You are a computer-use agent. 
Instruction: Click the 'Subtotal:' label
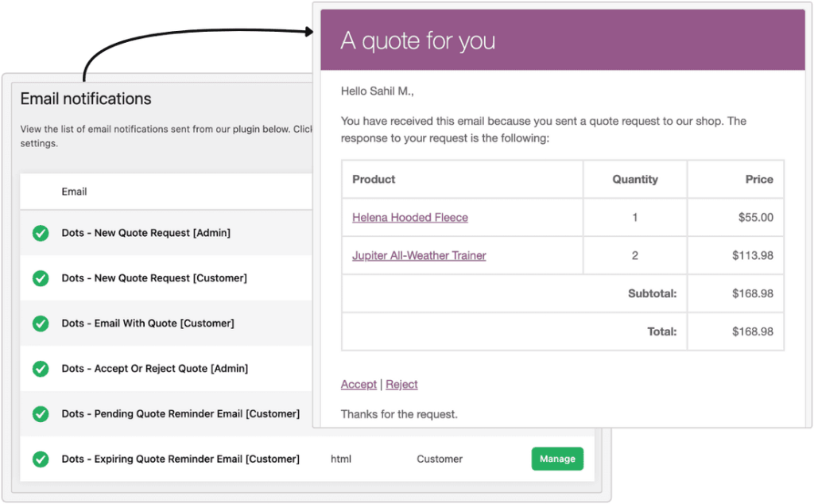pyautogui.click(x=653, y=294)
